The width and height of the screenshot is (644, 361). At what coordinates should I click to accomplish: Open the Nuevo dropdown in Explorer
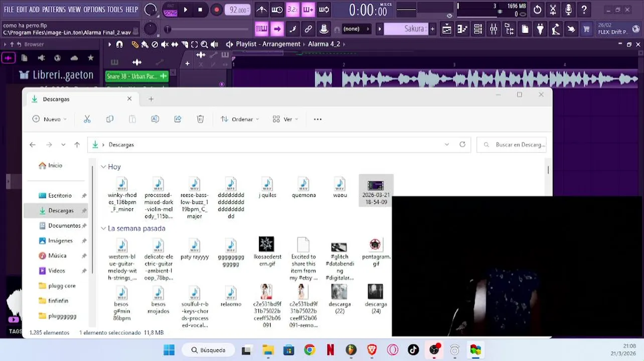pos(49,119)
